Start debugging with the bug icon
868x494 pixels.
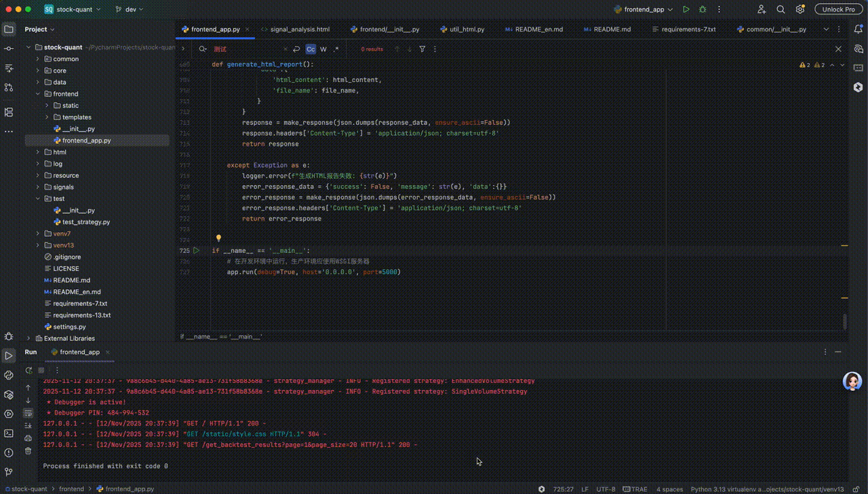coord(703,9)
